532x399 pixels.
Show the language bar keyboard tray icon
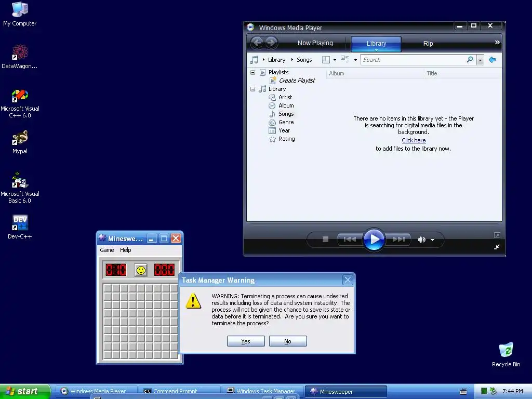tap(463, 392)
